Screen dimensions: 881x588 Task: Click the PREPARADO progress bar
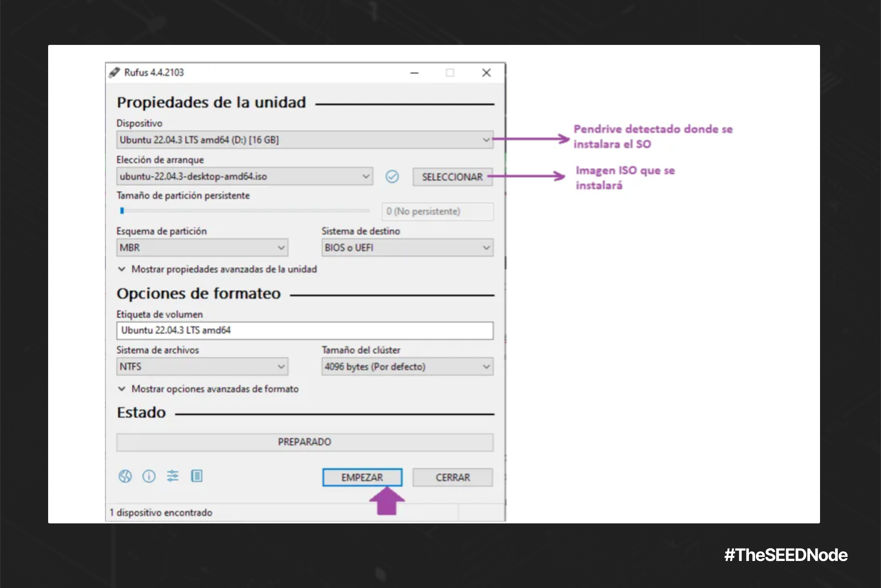tap(305, 442)
